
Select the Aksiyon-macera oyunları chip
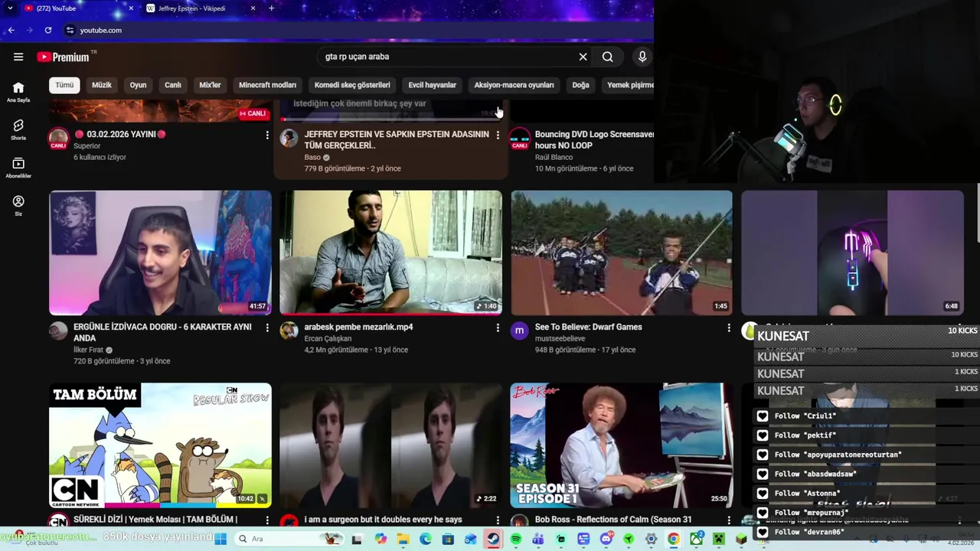click(x=514, y=85)
